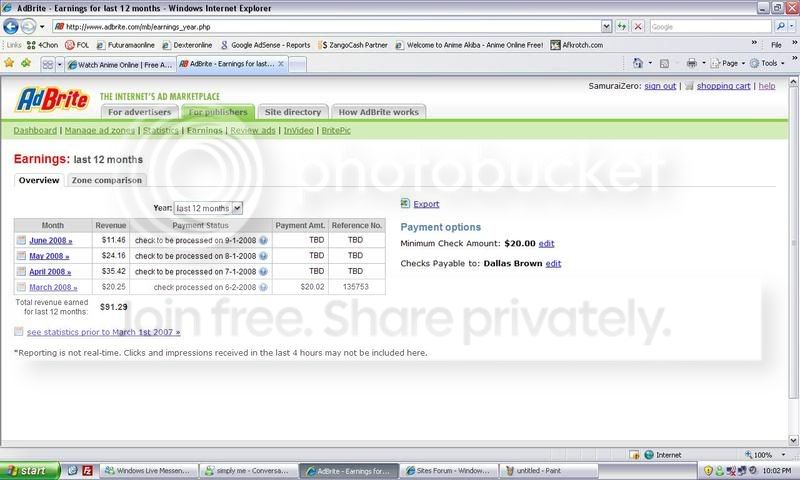Click the Add to Favorites star-plus icon

point(26,63)
